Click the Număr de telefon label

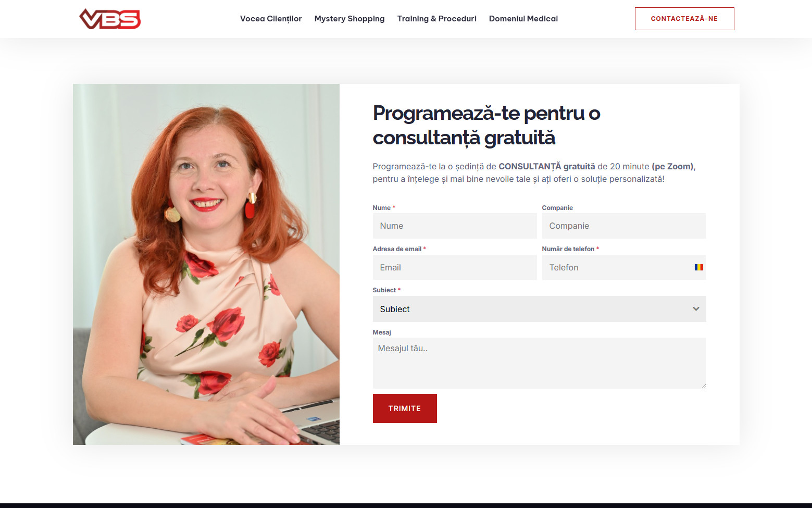click(x=568, y=249)
